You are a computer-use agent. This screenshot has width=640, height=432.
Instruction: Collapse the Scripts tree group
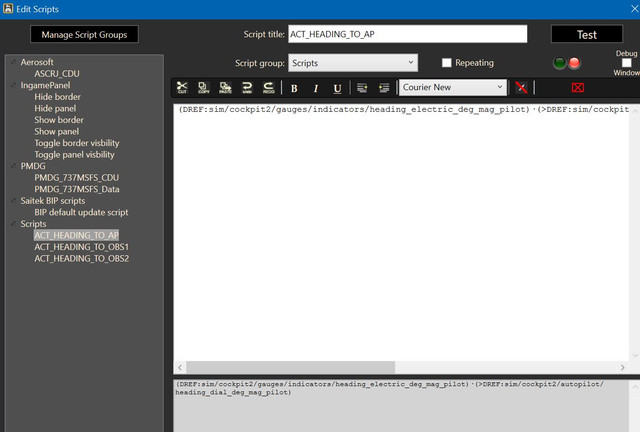click(13, 223)
